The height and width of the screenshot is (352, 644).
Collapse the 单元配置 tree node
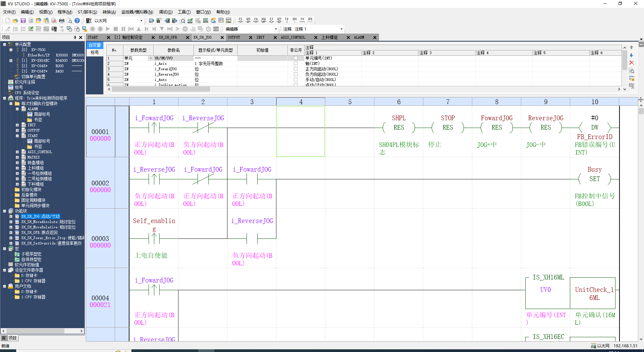[4, 44]
